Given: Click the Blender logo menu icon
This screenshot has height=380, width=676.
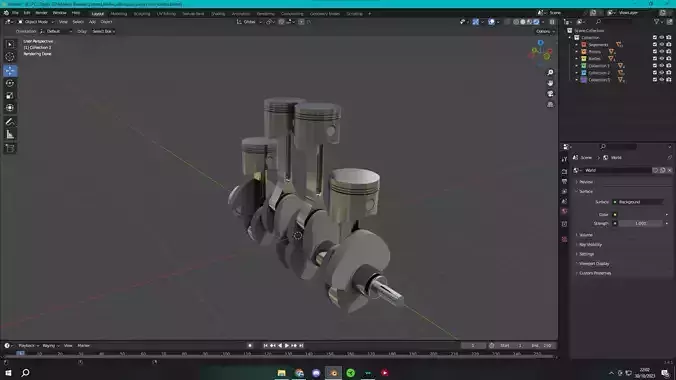Looking at the screenshot, I should (6, 13).
